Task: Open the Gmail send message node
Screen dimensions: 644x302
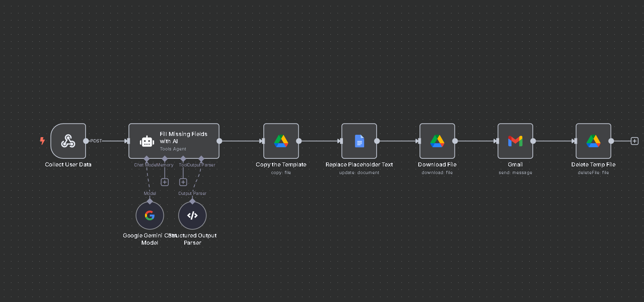Action: [515, 141]
